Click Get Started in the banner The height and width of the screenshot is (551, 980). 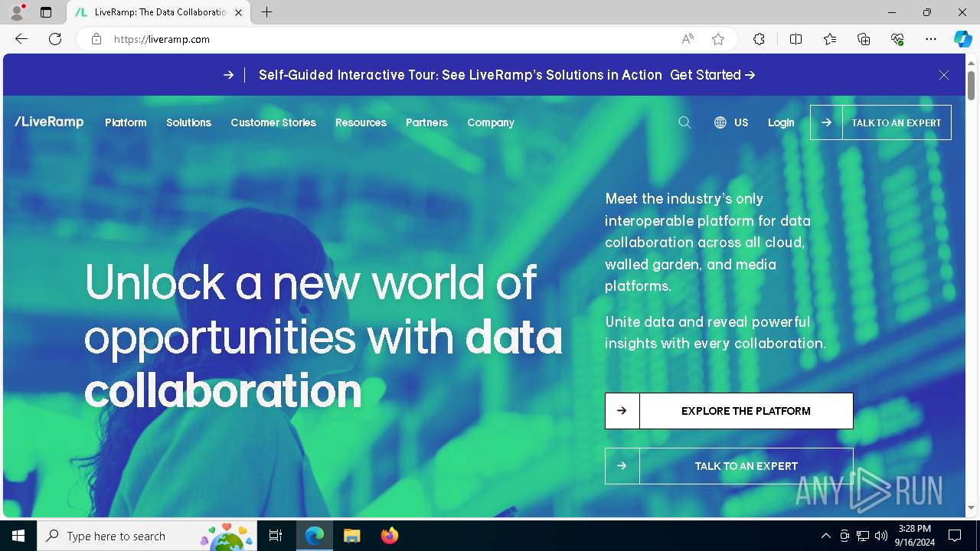713,75
